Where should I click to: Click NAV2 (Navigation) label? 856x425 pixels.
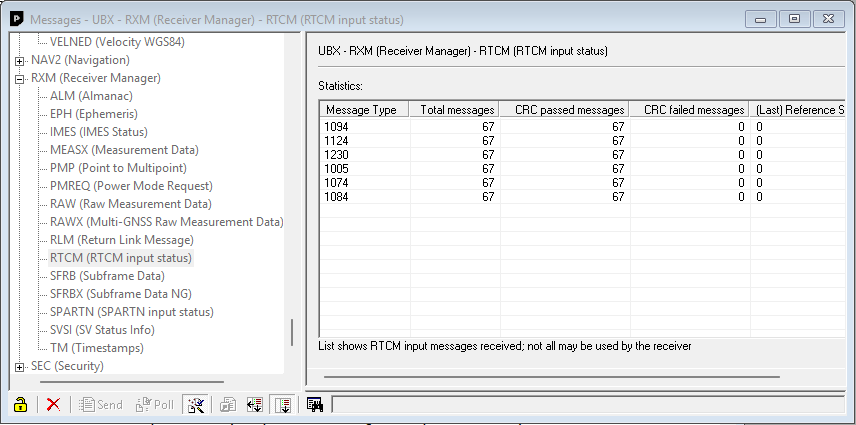80,60
